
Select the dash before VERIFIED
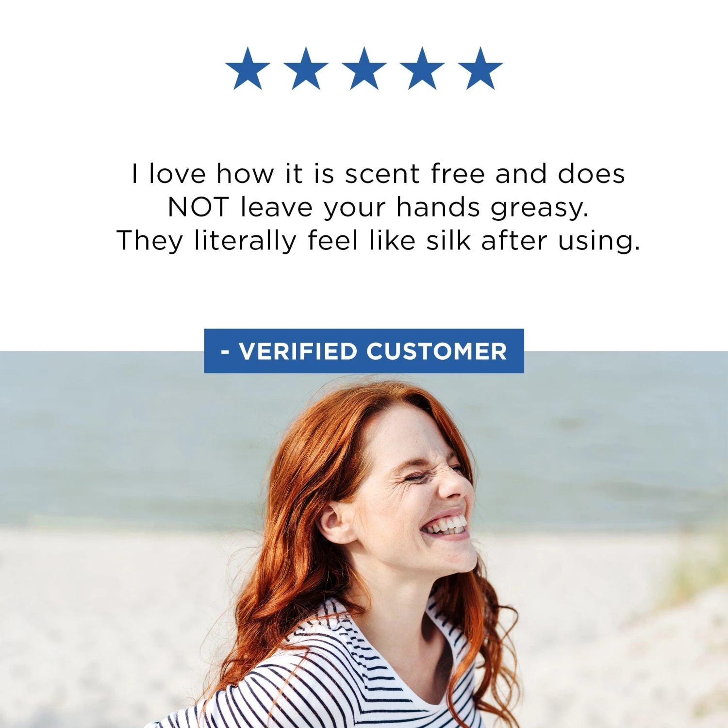(225, 352)
